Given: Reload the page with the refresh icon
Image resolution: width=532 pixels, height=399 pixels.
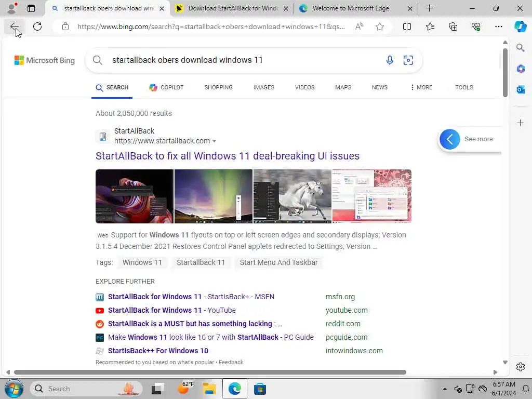Looking at the screenshot, I should [37, 26].
